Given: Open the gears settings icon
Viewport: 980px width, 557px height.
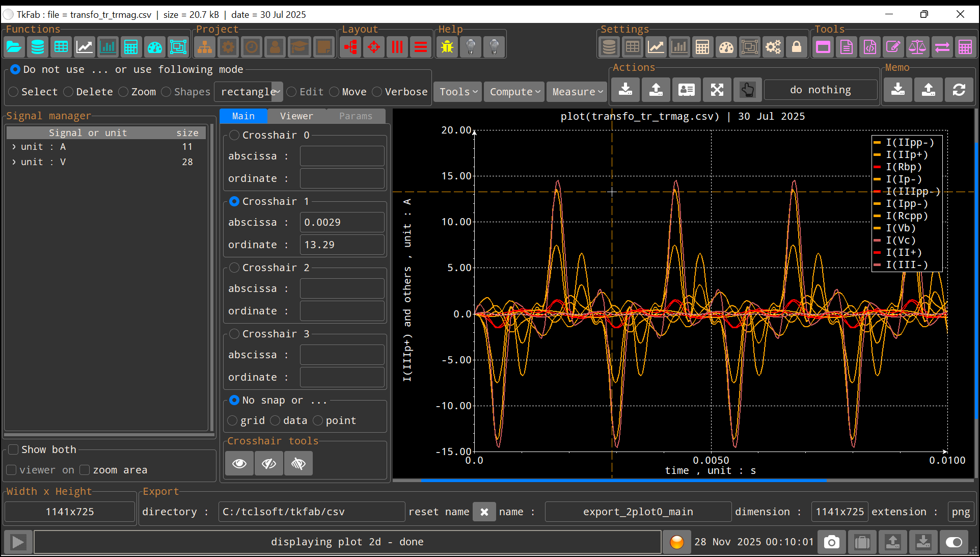Looking at the screenshot, I should [x=773, y=47].
